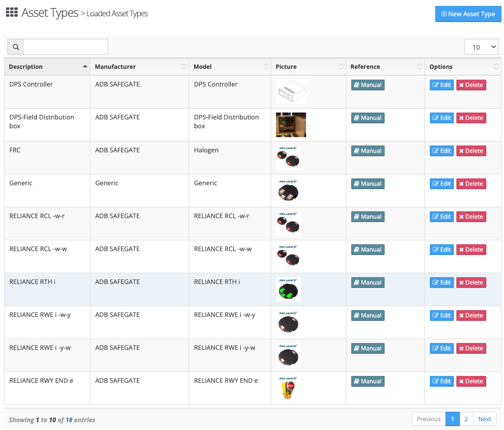
Task: Delete the FRC asset type
Action: pyautogui.click(x=471, y=151)
